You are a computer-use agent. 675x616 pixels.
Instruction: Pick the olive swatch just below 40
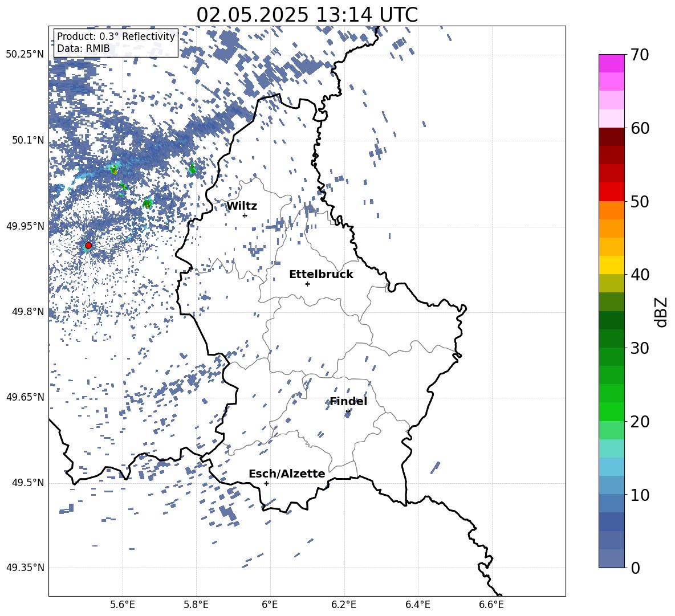(611, 283)
